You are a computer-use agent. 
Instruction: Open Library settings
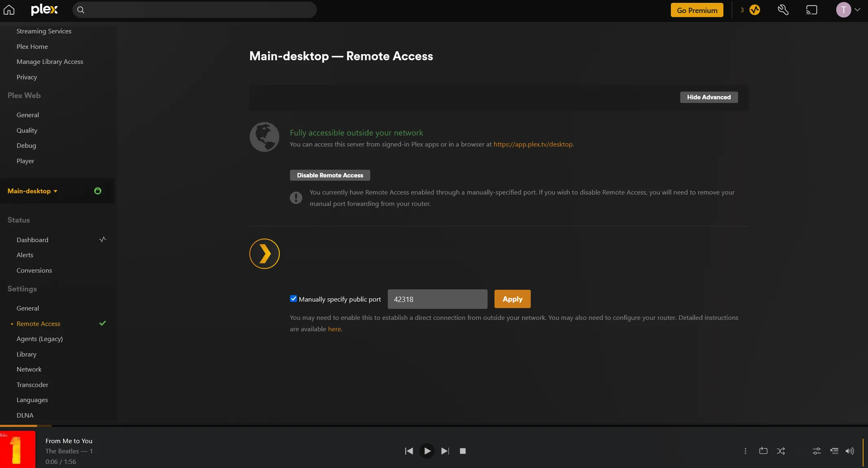coord(26,354)
